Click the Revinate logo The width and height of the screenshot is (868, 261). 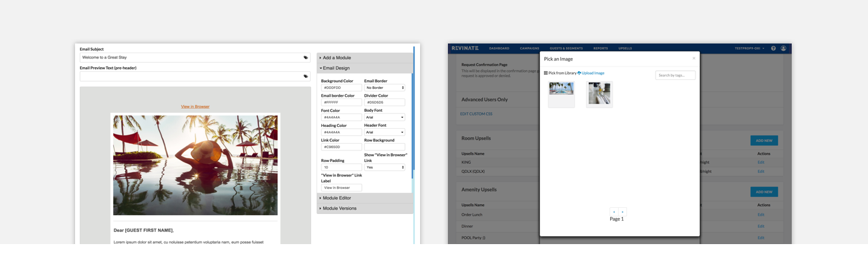tap(465, 48)
